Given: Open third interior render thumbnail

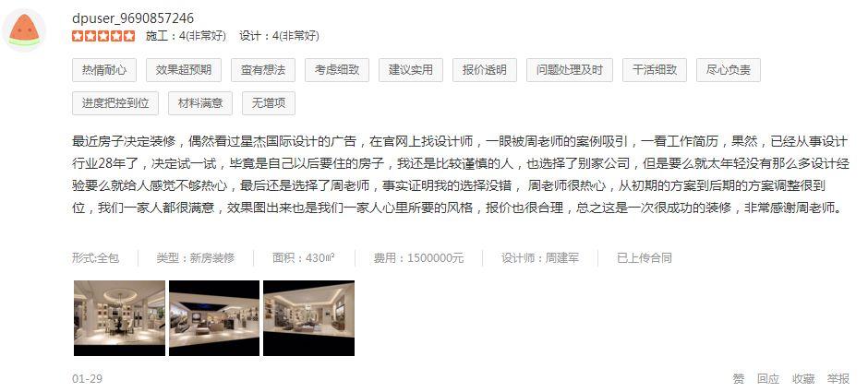Looking at the screenshot, I should [x=309, y=318].
